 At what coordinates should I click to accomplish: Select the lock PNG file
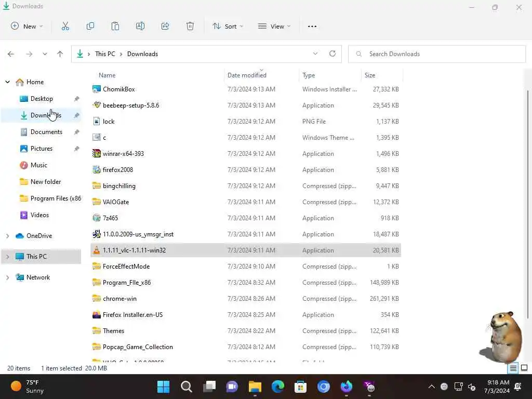point(246,121)
